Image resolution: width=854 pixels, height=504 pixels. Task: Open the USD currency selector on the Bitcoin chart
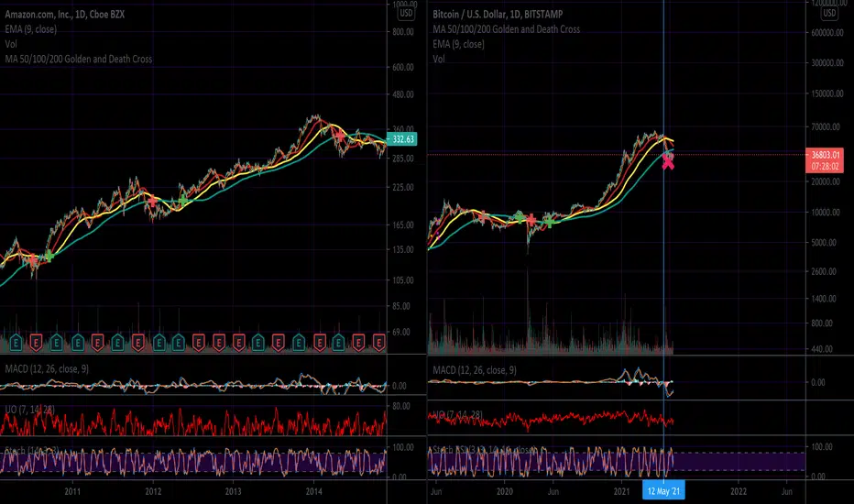[829, 13]
